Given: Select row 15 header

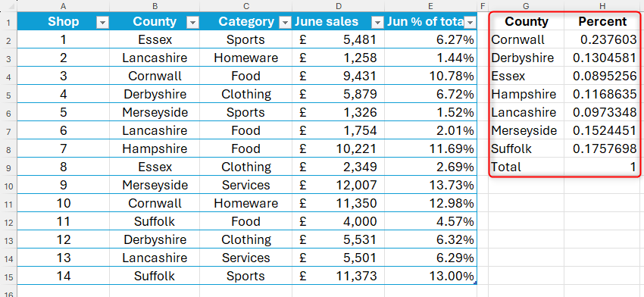Looking at the screenshot, I should click(8, 276).
